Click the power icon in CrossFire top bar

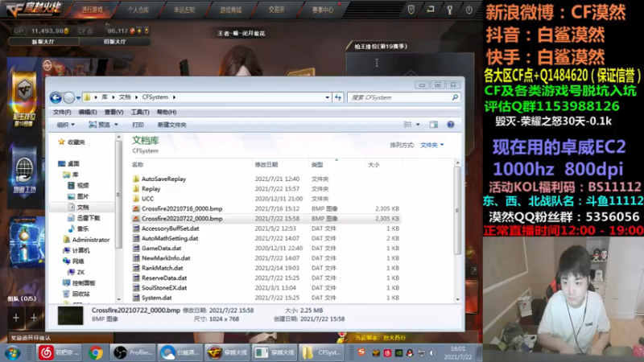(x=469, y=10)
